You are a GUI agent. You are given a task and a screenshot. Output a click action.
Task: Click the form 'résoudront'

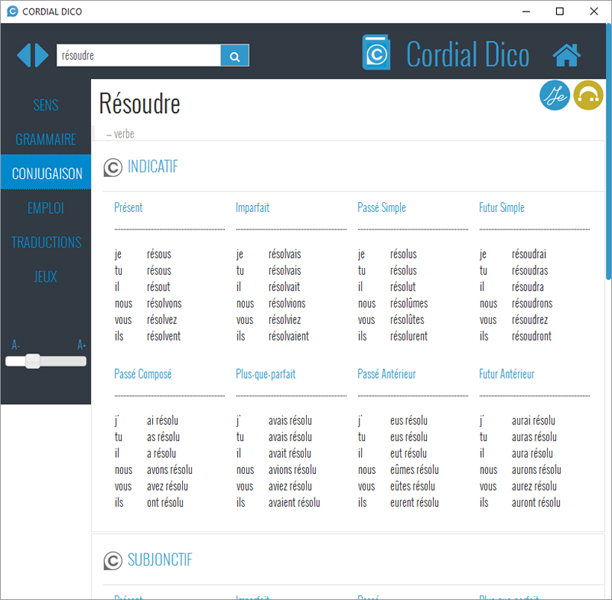532,336
